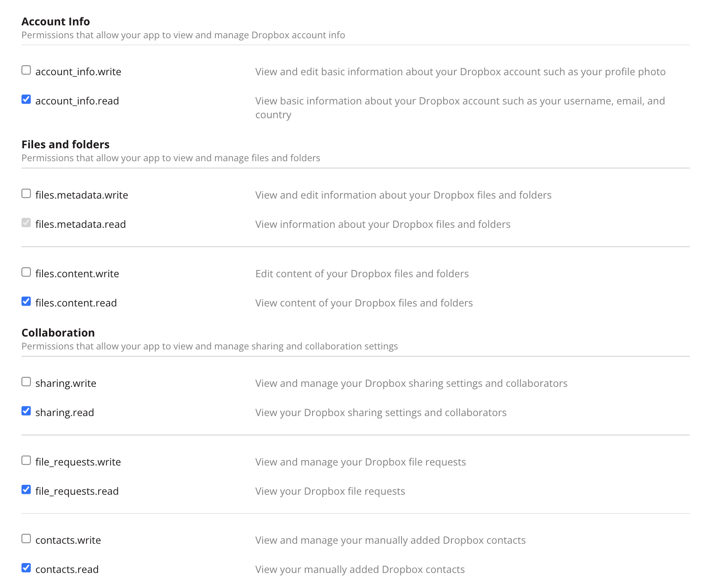Uncheck files.content.read permission
The height and width of the screenshot is (588, 705).
[x=26, y=301]
